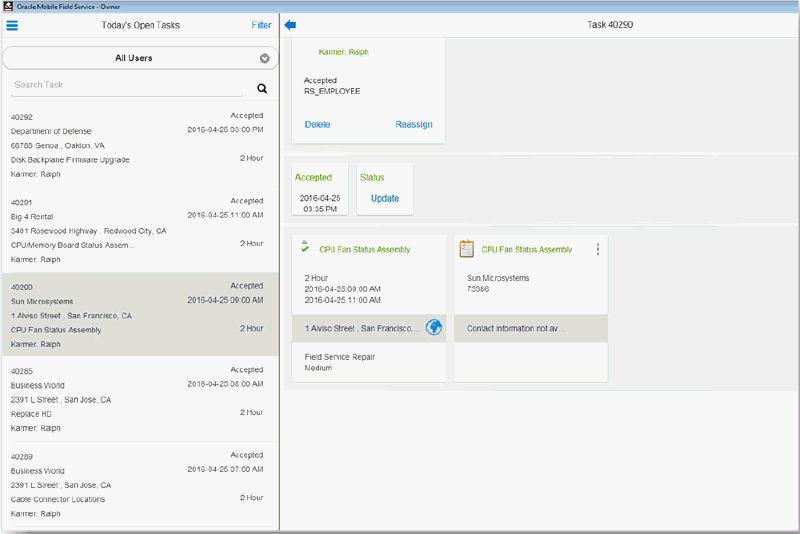Click 68788 Genoa, Oakton, VA address
This screenshot has width=800, height=534.
58,145
